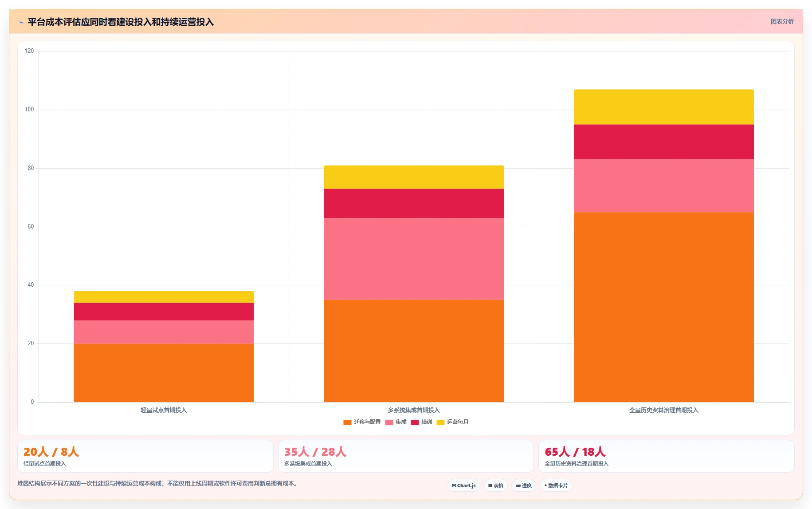Screen dimensions: 812x509
Task: Click the footnote text starting with 堆叠结构展示
Action: point(157,484)
